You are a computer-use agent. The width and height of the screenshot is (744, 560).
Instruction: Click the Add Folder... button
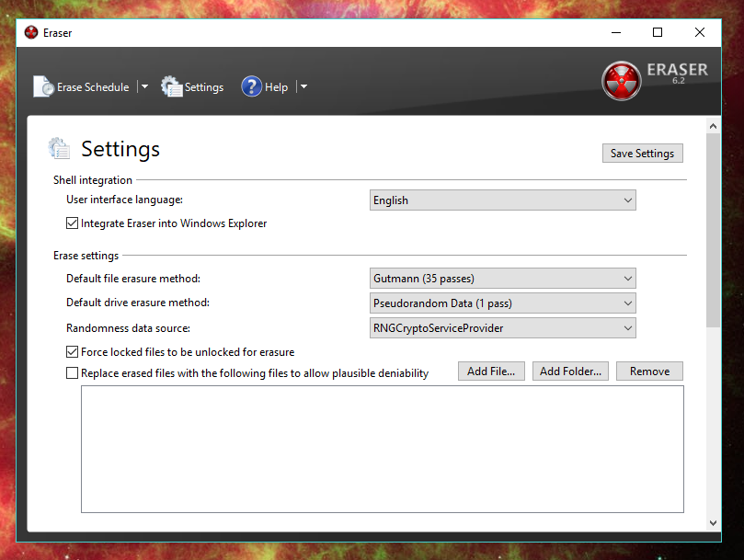click(x=570, y=371)
